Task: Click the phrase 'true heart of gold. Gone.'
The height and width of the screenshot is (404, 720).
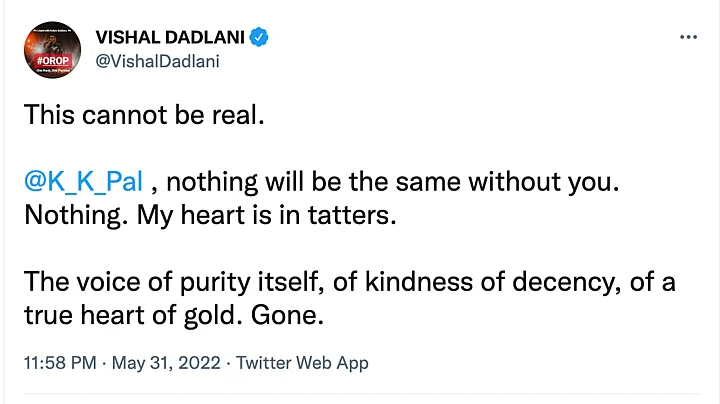Action: [174, 315]
